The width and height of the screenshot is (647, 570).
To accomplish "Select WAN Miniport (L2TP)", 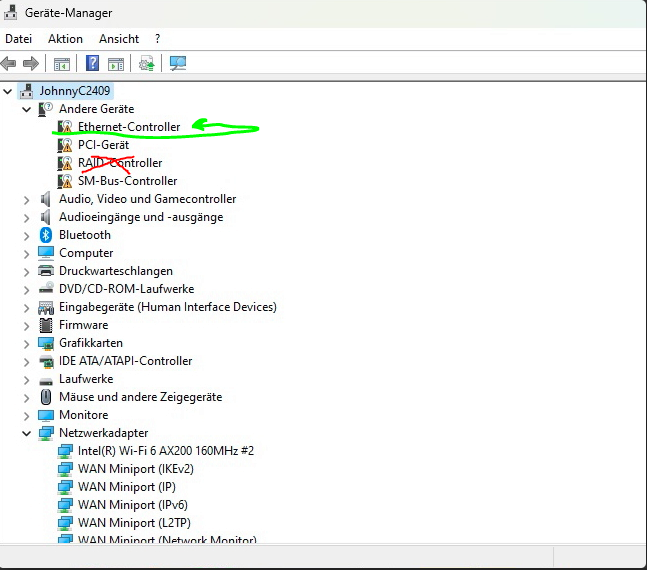I will point(134,523).
